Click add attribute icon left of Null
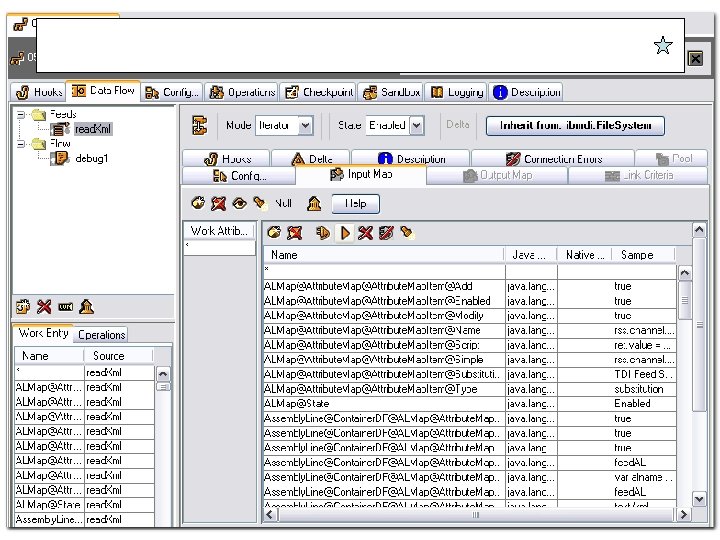 click(198, 203)
